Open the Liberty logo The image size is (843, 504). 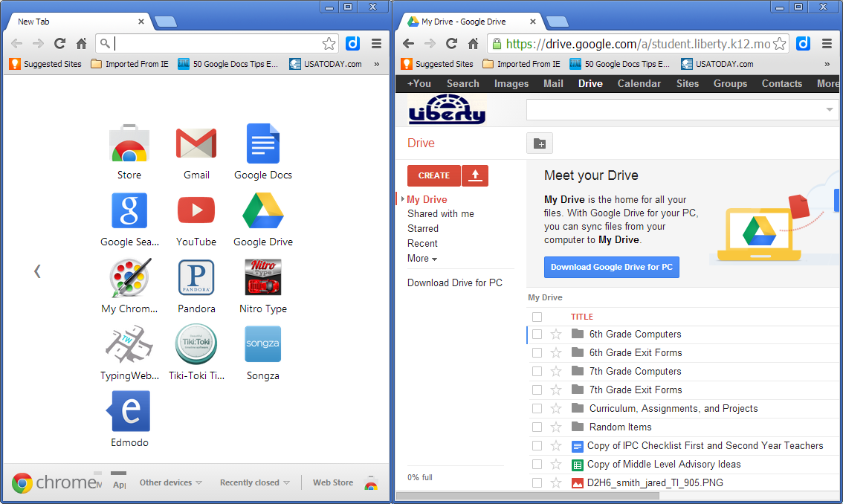[448, 110]
